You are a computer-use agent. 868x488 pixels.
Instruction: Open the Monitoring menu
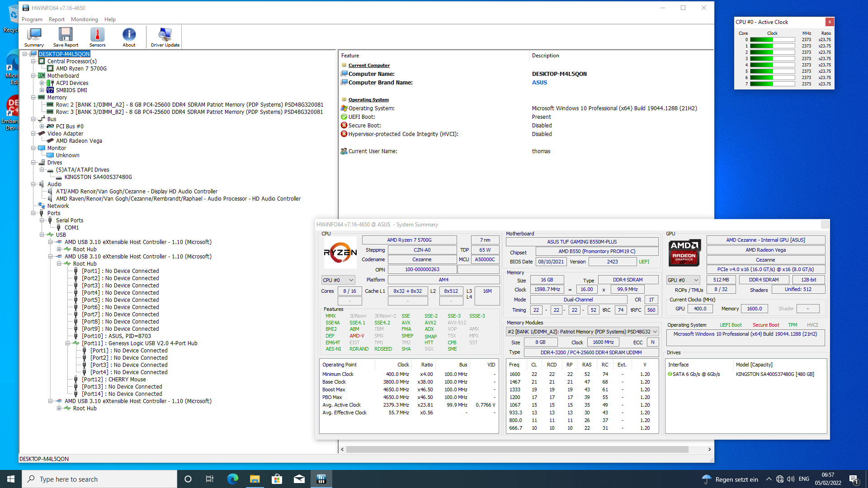point(84,19)
